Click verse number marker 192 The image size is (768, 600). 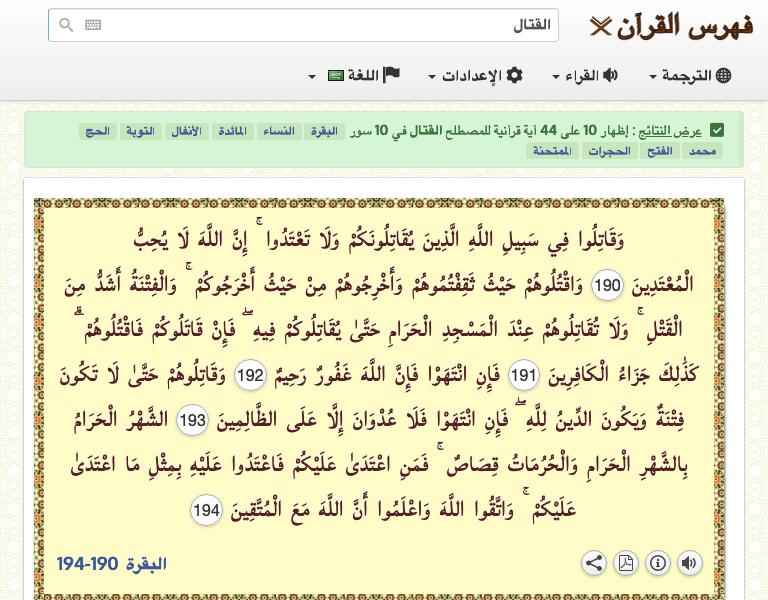coord(250,376)
